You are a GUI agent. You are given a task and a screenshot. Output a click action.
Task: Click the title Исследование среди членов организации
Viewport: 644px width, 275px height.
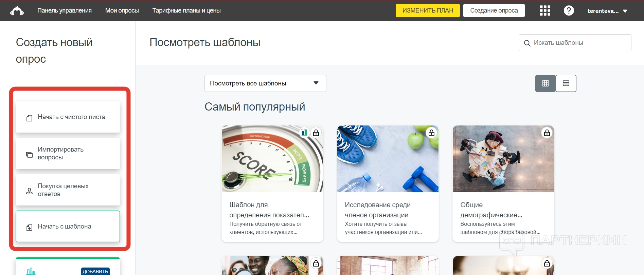(x=378, y=210)
